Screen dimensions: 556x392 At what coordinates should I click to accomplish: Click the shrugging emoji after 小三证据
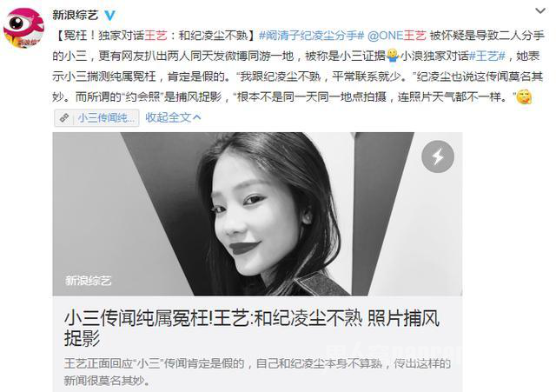(392, 56)
